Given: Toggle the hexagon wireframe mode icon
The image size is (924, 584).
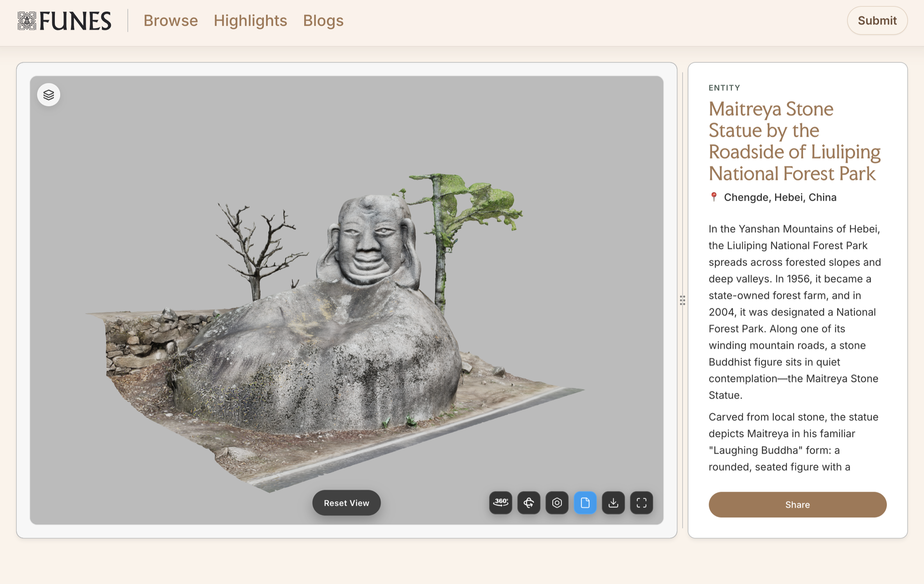Looking at the screenshot, I should [557, 503].
